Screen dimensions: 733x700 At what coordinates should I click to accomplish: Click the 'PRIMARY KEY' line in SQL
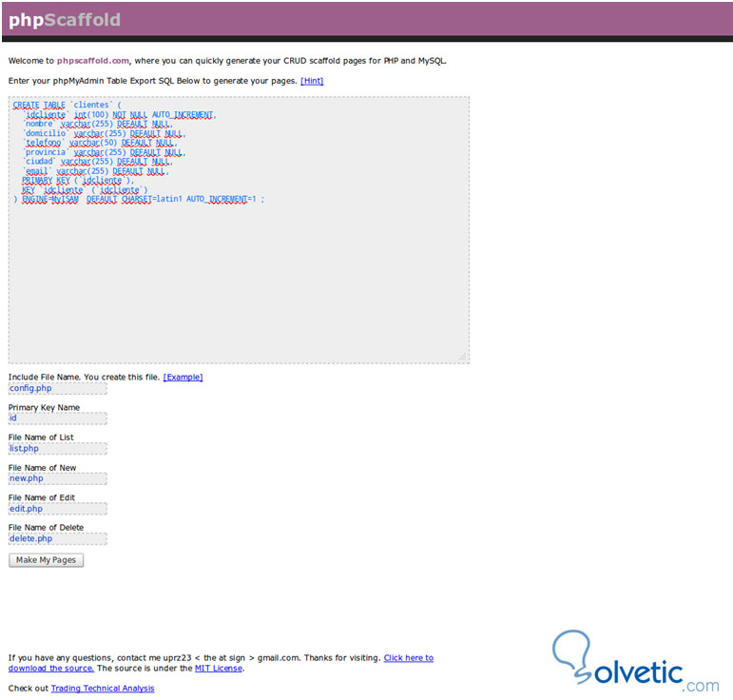(x=78, y=180)
